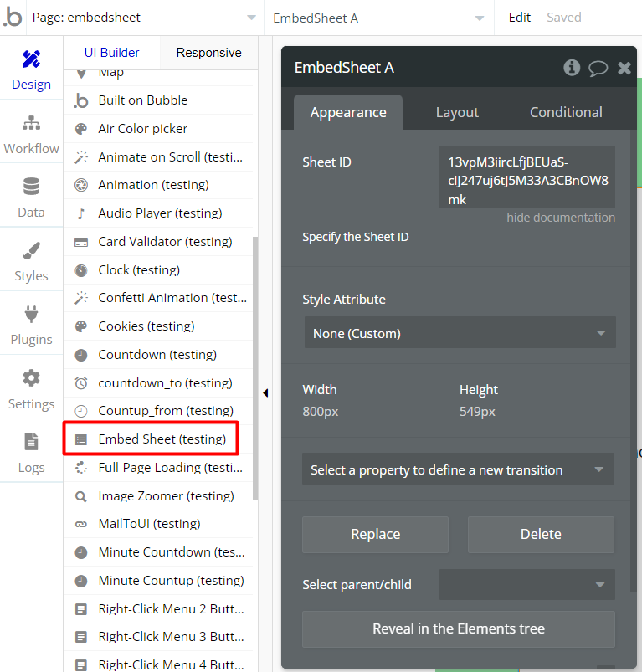
Task: Click the Replace button
Action: tap(375, 534)
